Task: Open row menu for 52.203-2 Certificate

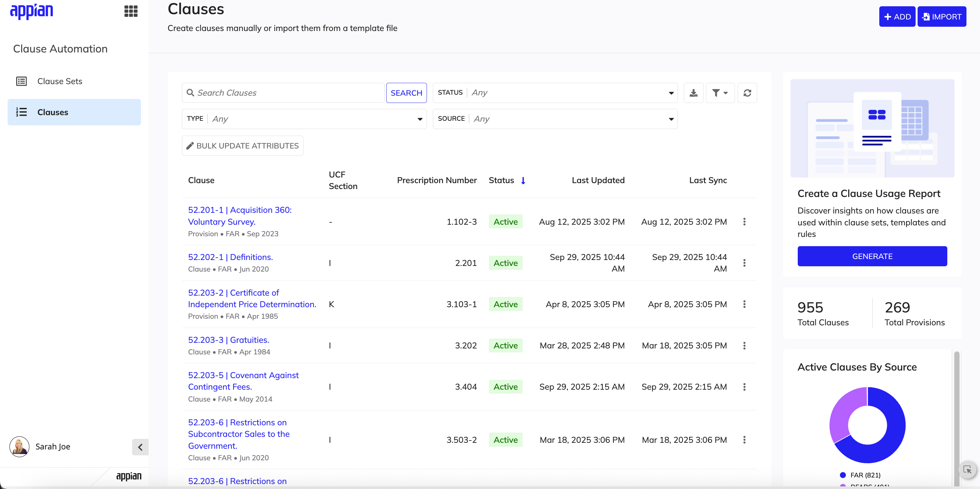Action: pyautogui.click(x=744, y=304)
